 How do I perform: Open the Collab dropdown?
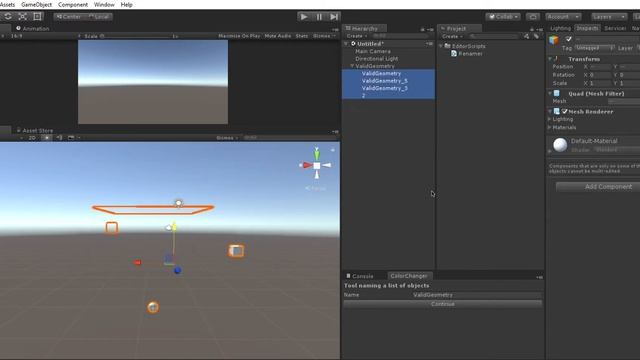click(503, 17)
